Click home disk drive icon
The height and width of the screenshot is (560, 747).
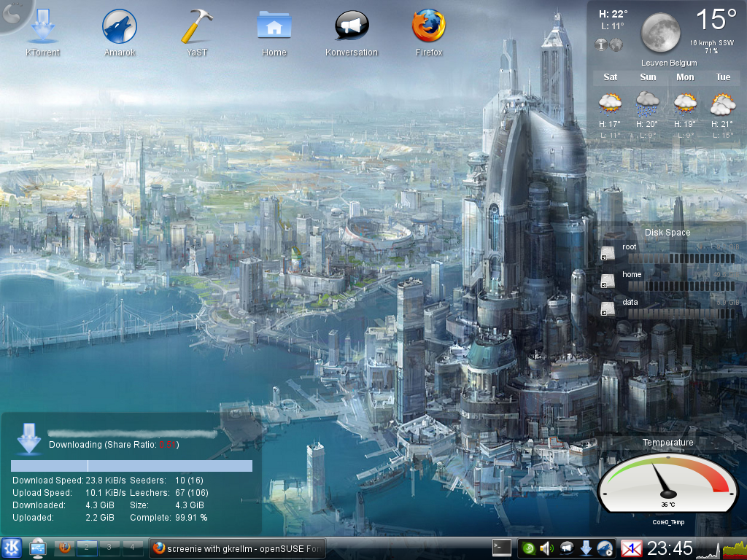pos(608,281)
